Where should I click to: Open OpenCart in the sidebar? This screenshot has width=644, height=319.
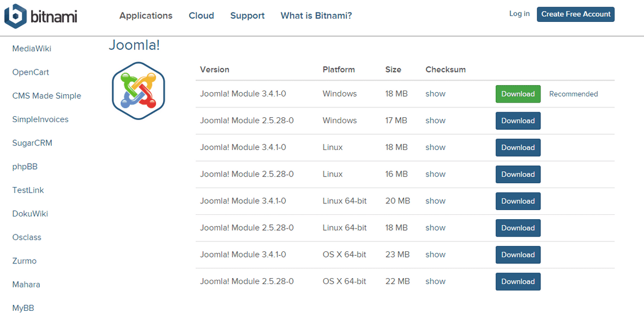click(x=31, y=73)
